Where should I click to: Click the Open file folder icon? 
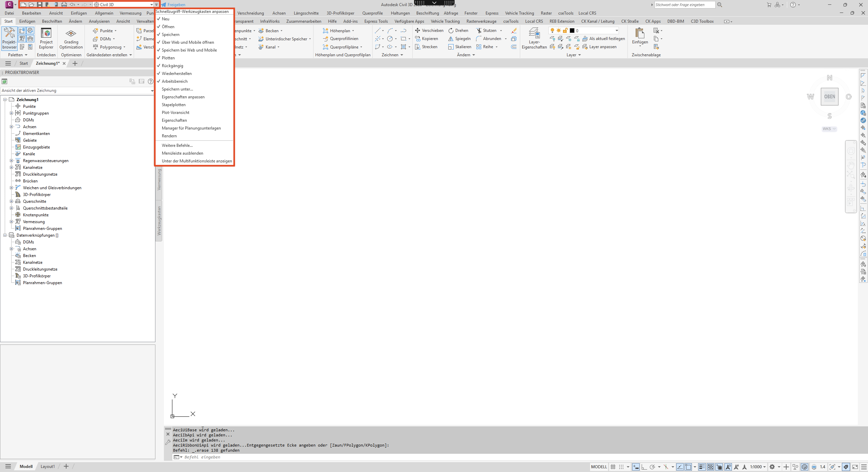(32, 5)
